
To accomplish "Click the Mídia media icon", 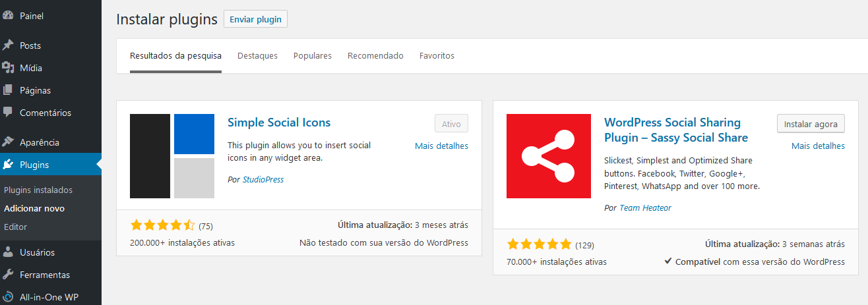I will (8, 68).
